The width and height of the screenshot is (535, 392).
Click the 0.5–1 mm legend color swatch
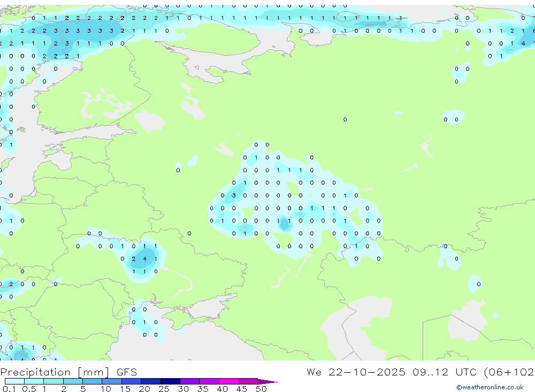tap(34, 381)
